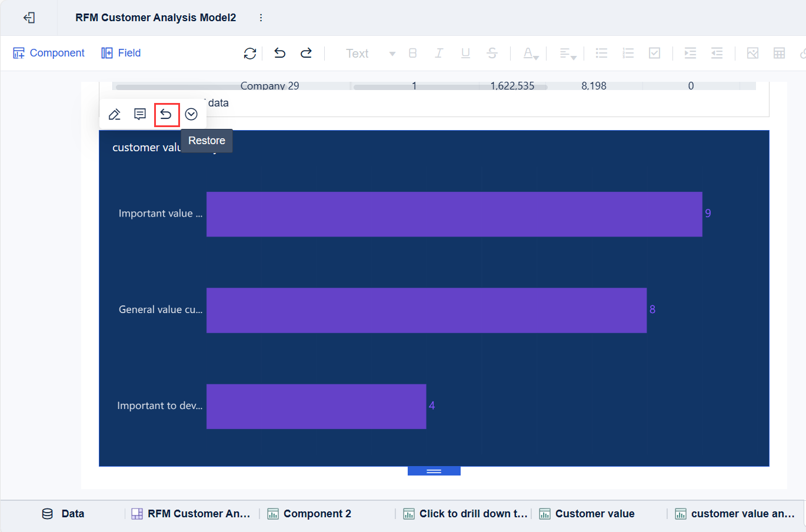Insert an image from the toolbar
The width and height of the screenshot is (806, 532).
pyautogui.click(x=752, y=54)
